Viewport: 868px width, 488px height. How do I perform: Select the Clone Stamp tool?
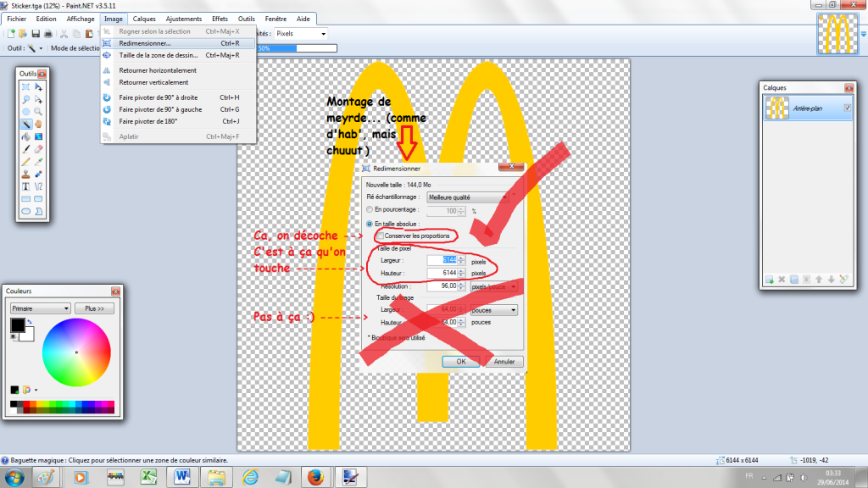pyautogui.click(x=26, y=174)
